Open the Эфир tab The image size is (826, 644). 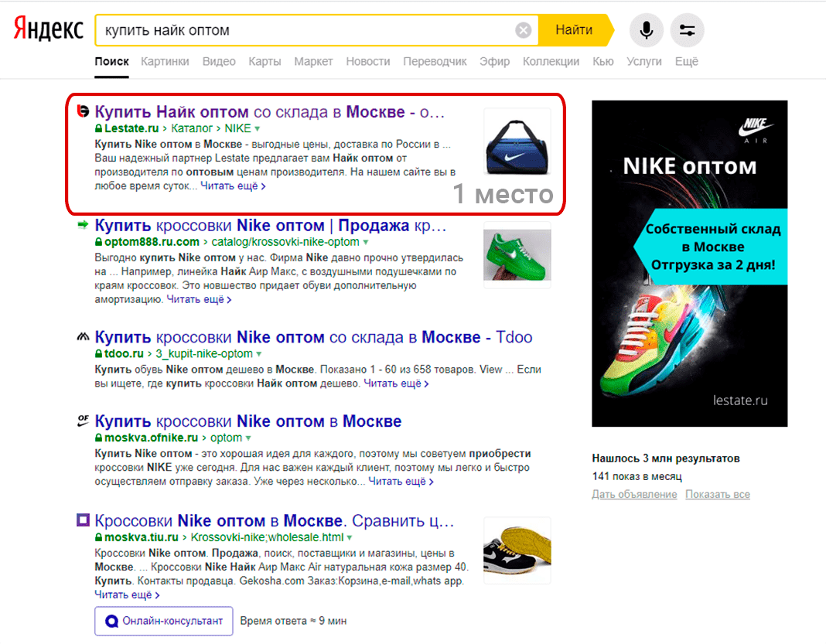(x=494, y=62)
